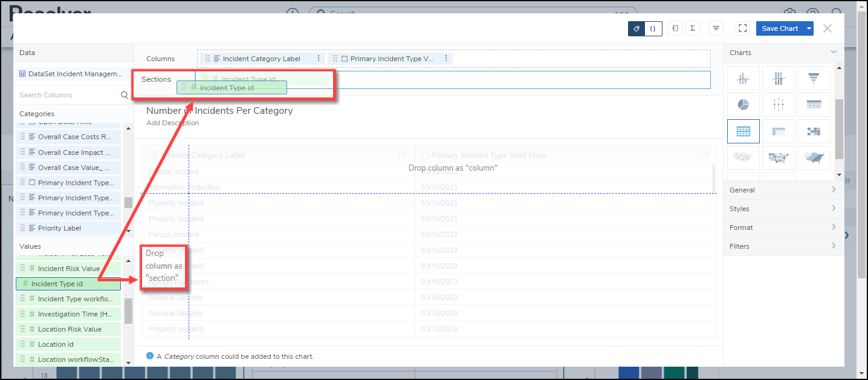Screen dimensions: 868x380
Task: Select the shaded US choropleth map chart
Action: [814, 158]
